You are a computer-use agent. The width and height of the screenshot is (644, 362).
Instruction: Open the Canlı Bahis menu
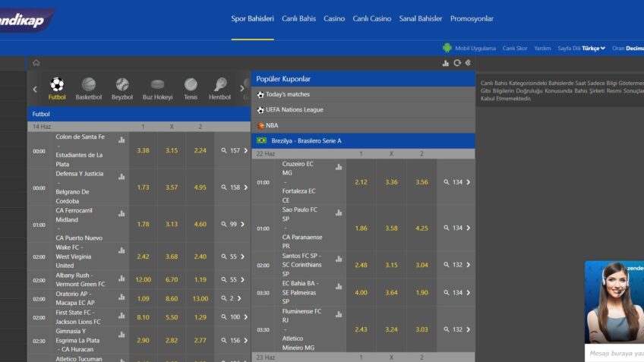[298, 18]
